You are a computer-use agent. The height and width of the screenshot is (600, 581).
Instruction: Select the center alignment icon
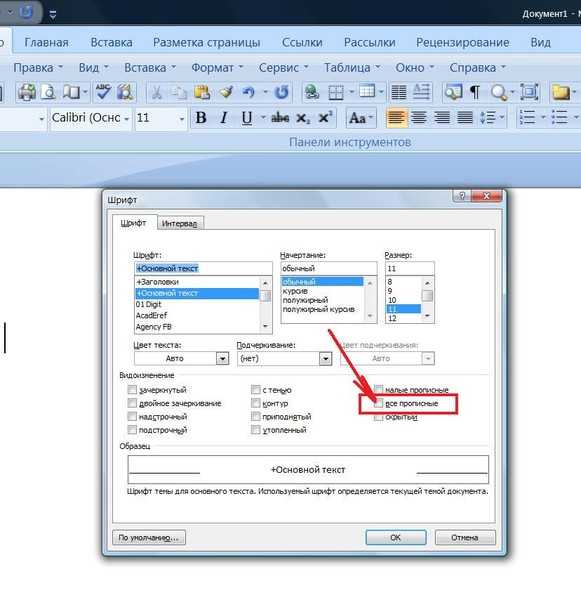[419, 118]
